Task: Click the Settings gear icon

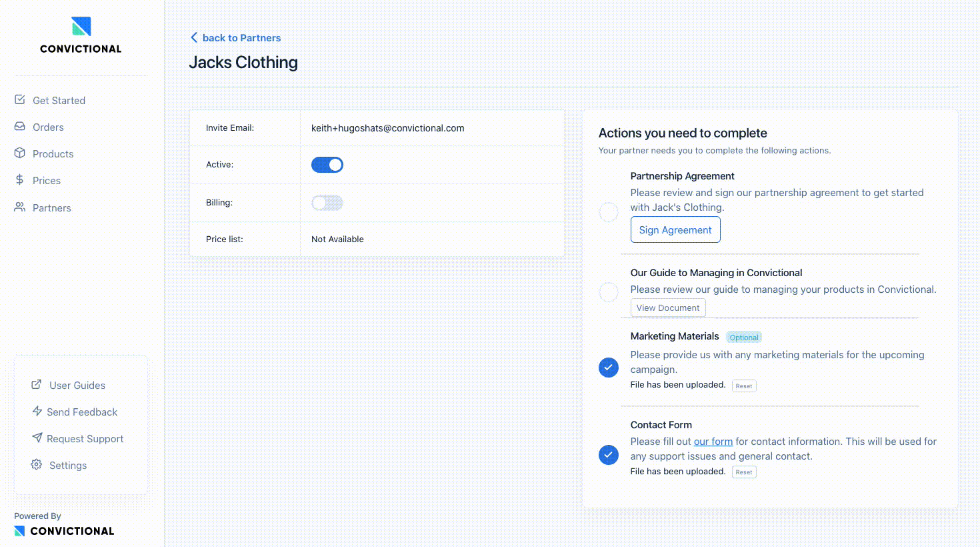Action: 37,464
